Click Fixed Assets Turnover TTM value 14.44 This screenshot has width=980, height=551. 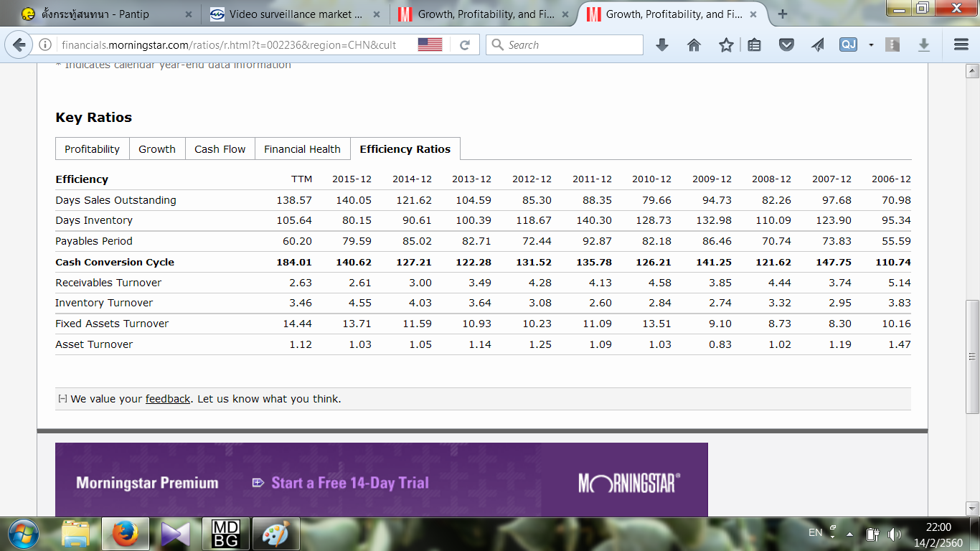click(x=297, y=324)
